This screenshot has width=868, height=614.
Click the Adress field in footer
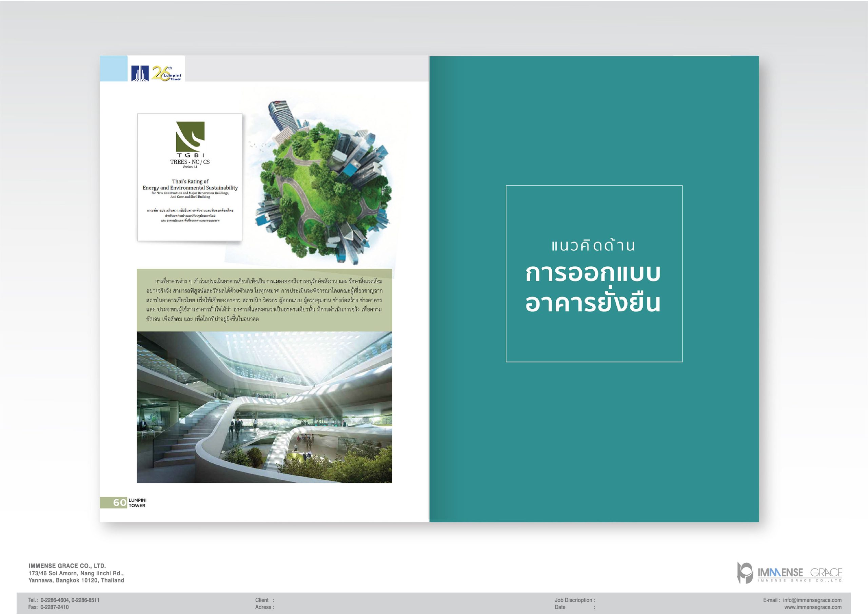(x=264, y=607)
